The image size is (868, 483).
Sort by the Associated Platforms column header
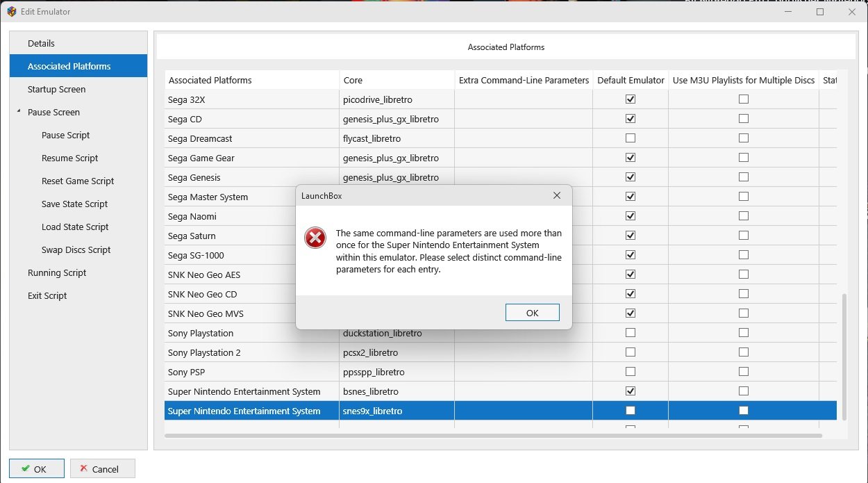pos(252,80)
